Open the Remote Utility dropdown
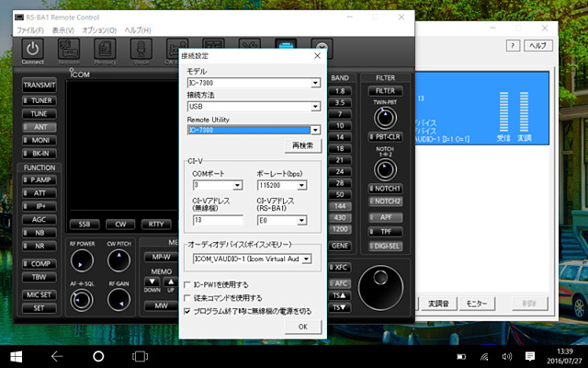 pos(316,130)
